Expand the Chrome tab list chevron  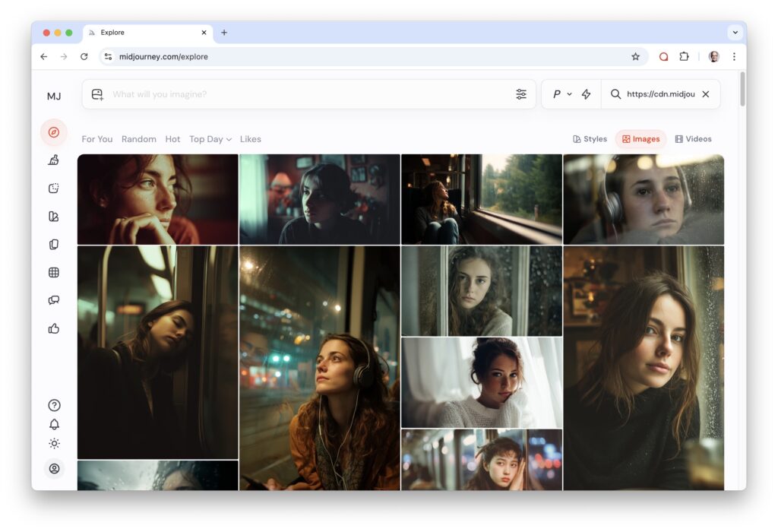click(x=734, y=33)
